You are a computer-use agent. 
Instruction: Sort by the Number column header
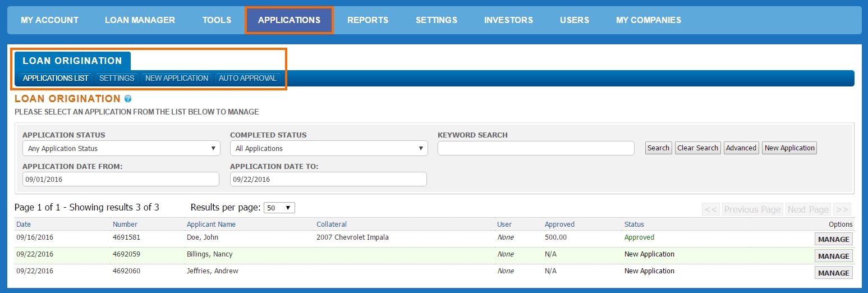125,225
